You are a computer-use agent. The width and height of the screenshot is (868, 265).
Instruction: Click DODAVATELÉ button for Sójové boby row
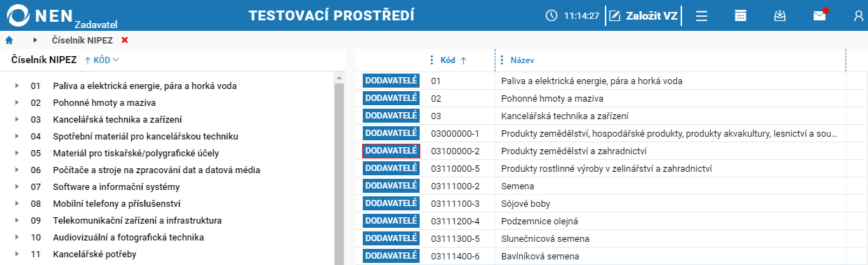[x=391, y=203]
